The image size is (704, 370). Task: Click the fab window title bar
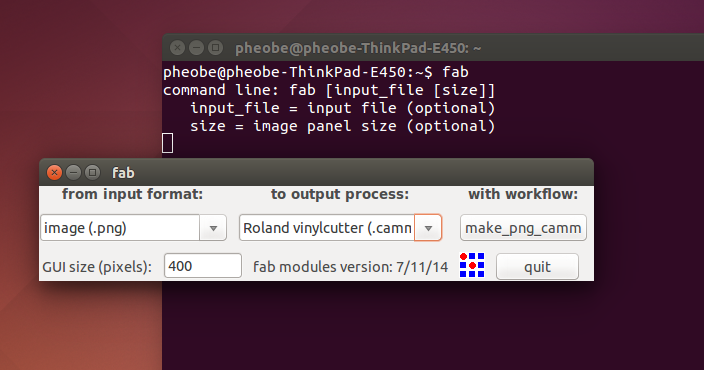tap(317, 172)
